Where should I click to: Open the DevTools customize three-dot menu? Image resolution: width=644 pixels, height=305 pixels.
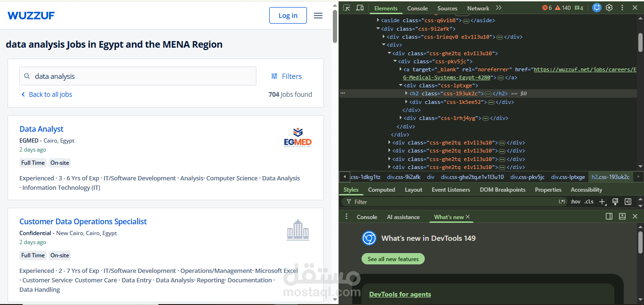[x=622, y=8]
